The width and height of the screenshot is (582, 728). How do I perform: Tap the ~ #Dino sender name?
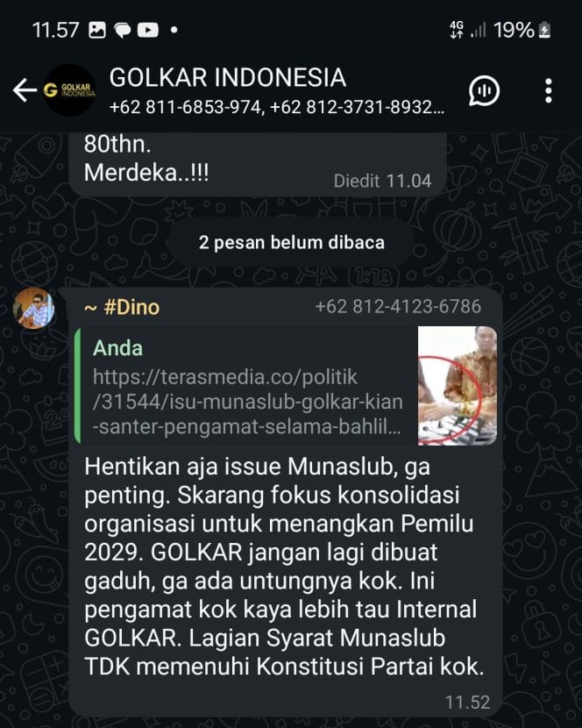[122, 307]
